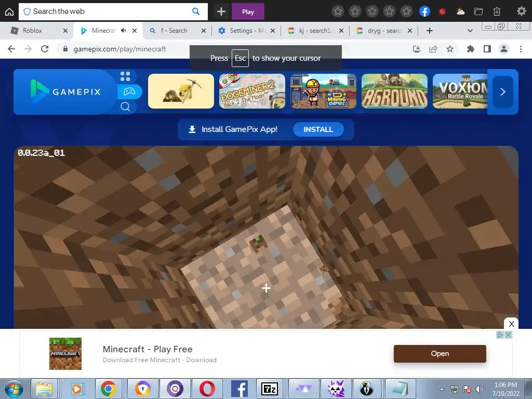Click into the Search the web field
The height and width of the screenshot is (399, 532).
113,11
